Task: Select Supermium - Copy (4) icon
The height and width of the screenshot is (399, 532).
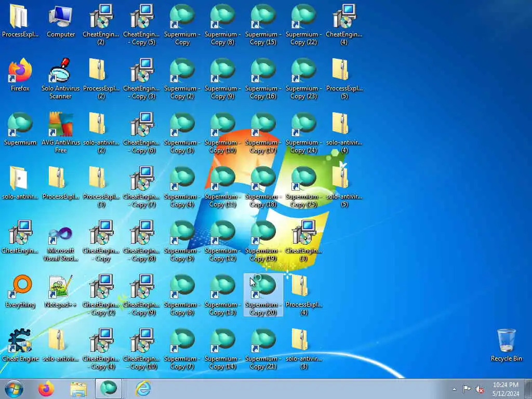Action: click(x=182, y=187)
